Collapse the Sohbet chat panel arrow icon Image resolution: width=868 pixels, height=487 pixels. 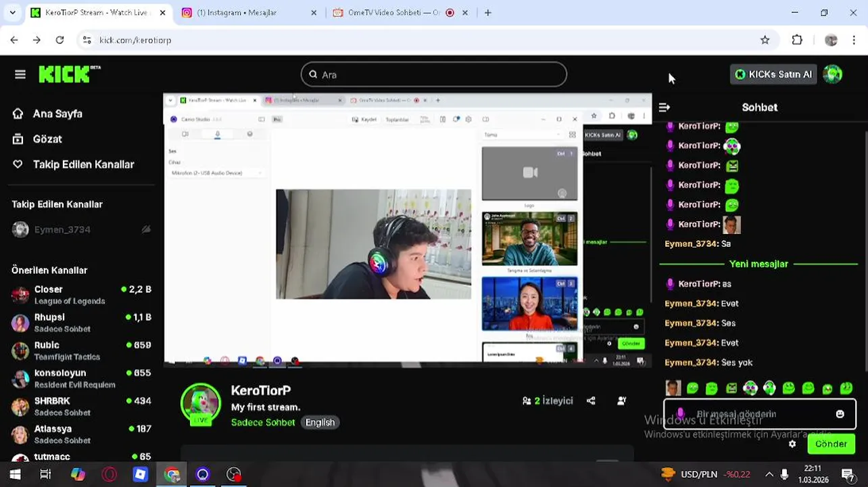(665, 108)
